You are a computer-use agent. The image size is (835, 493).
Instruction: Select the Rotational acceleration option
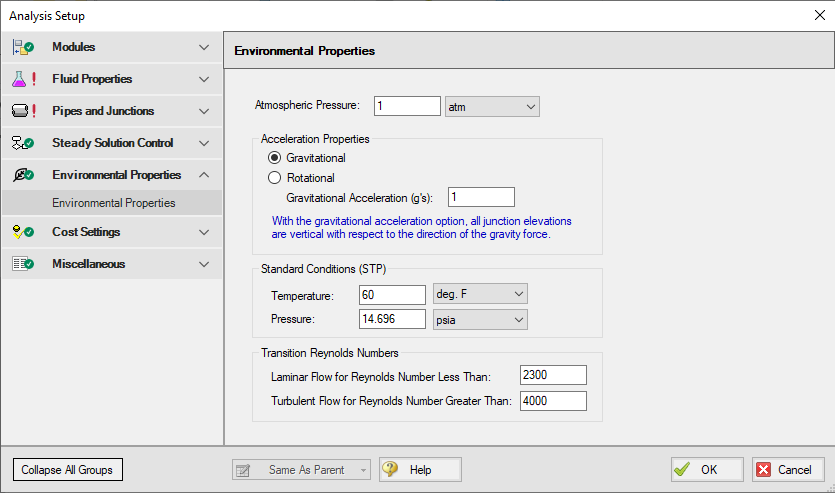(275, 178)
